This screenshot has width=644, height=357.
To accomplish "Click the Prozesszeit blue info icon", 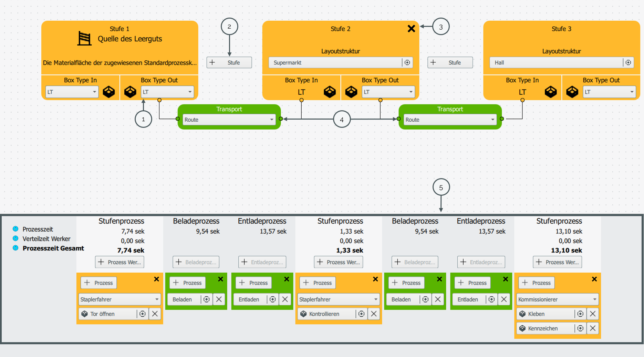I will (15, 229).
